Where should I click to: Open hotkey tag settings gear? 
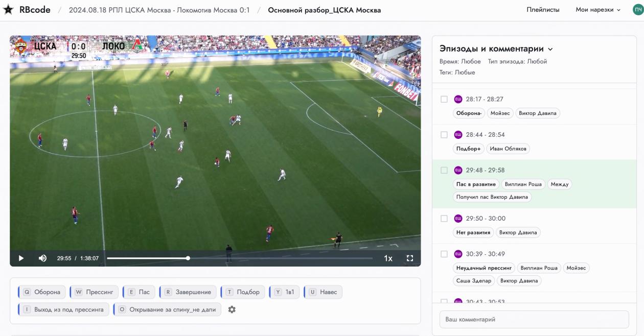click(x=232, y=309)
